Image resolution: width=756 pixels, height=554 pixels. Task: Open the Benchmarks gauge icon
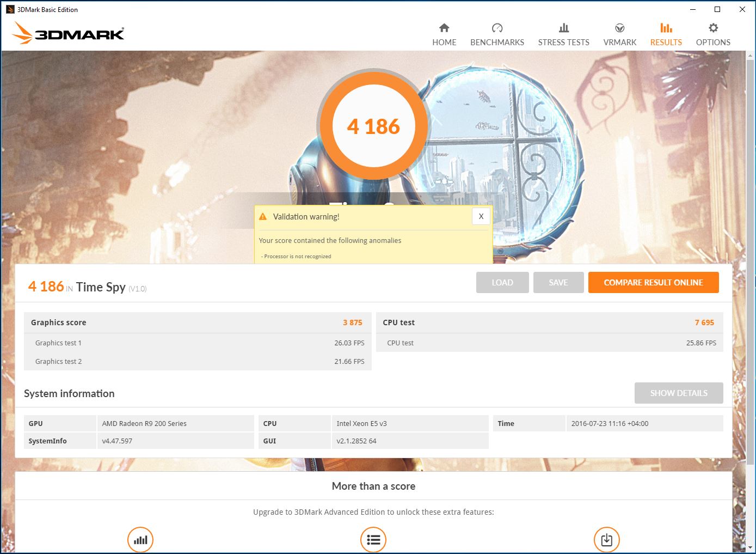tap(497, 28)
